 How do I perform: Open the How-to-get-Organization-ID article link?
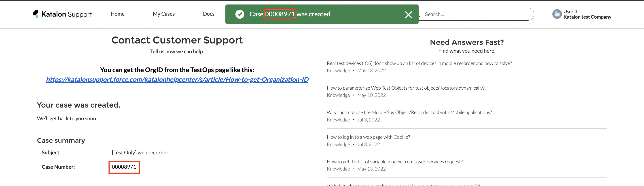point(177,80)
